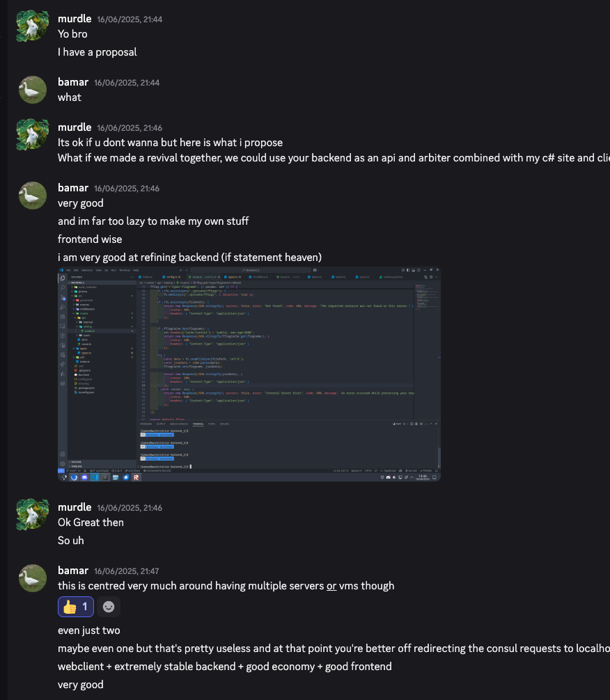The height and width of the screenshot is (700, 610).
Task: Open murdle's name above "Ok Great then"
Action: point(75,507)
